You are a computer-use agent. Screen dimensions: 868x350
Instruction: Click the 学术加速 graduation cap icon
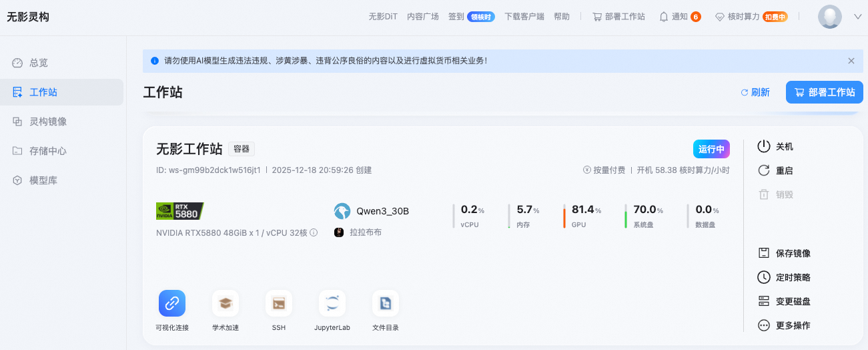pyautogui.click(x=226, y=303)
